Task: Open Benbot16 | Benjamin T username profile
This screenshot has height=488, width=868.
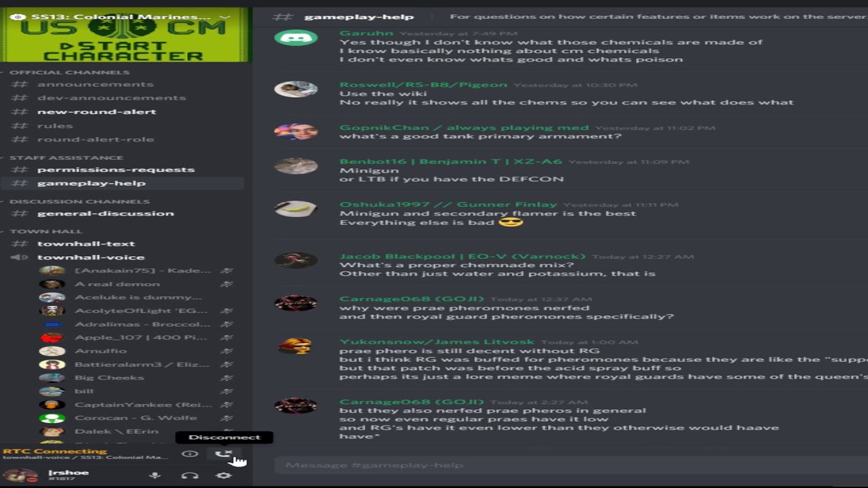Action: tap(450, 161)
